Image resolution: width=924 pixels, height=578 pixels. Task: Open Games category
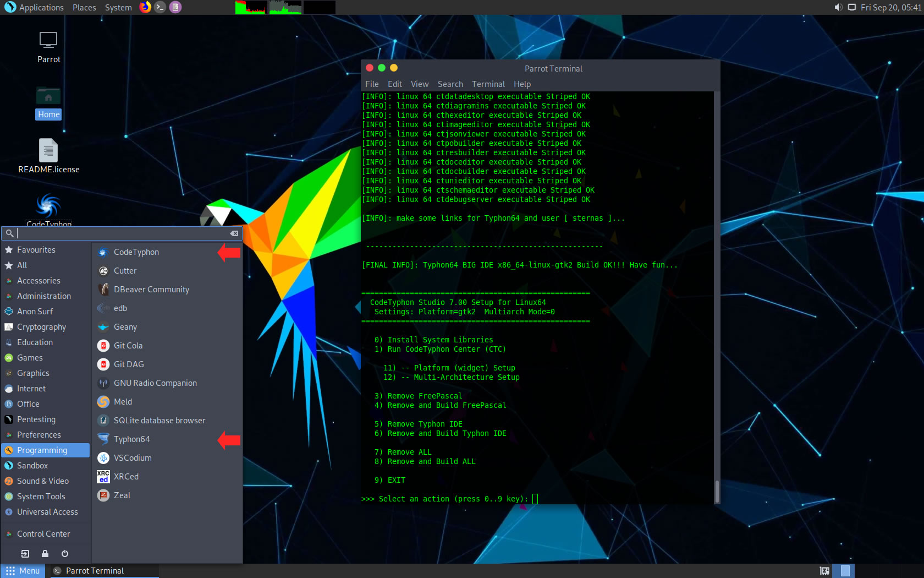point(46,358)
